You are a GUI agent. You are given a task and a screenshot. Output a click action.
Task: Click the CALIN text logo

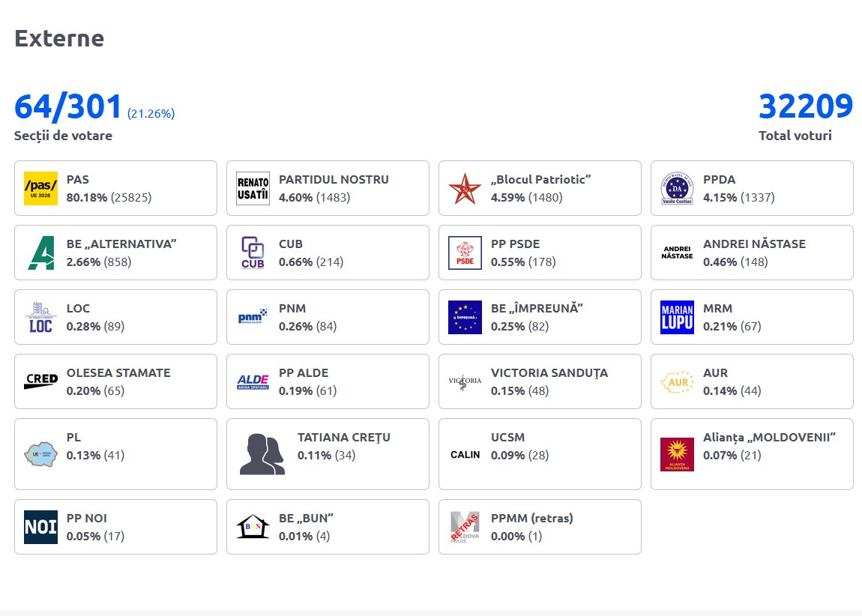click(465, 454)
